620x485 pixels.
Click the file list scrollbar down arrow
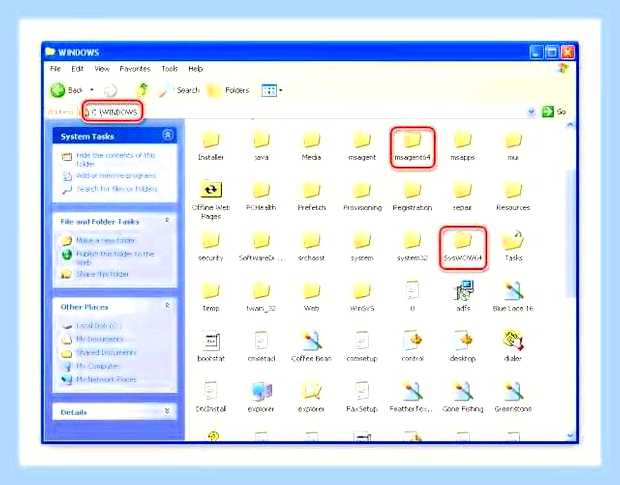pos(570,436)
